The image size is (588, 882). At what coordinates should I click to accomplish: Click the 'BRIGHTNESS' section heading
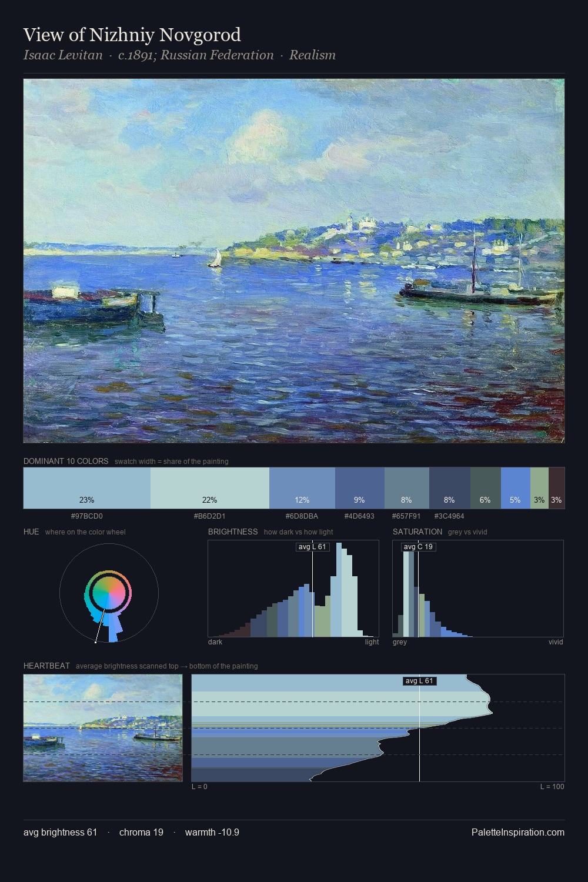pos(233,532)
